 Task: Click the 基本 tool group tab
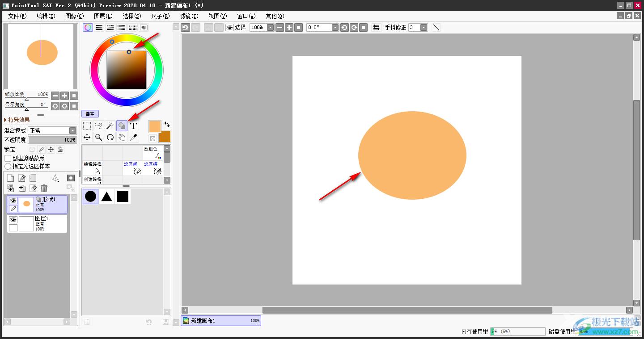coord(90,114)
